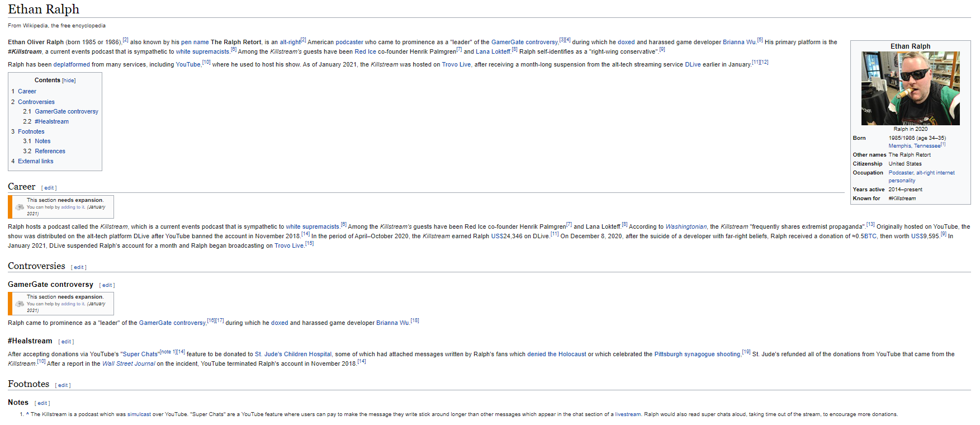Click 'The Ralph Retort' in the infobox

click(x=910, y=155)
